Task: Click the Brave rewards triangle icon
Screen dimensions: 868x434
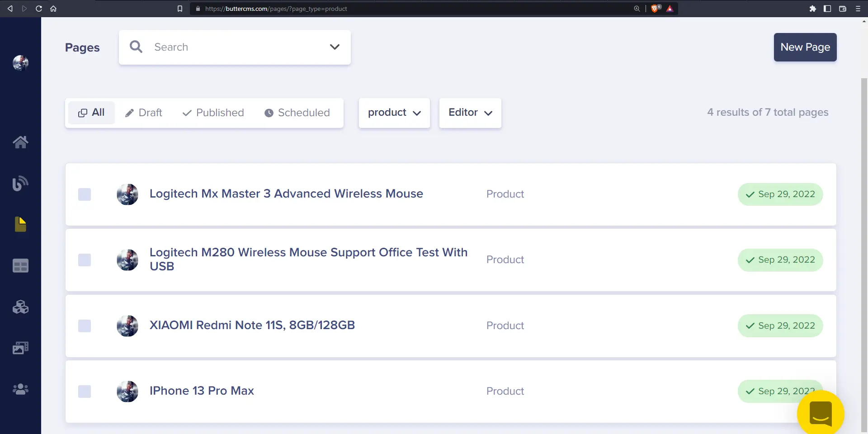Action: click(x=670, y=9)
